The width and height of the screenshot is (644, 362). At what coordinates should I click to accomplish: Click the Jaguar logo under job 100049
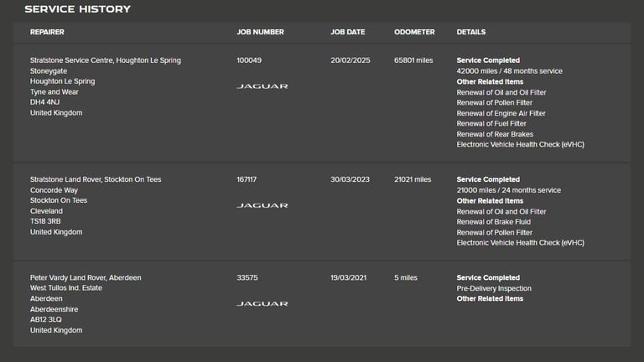coord(262,86)
